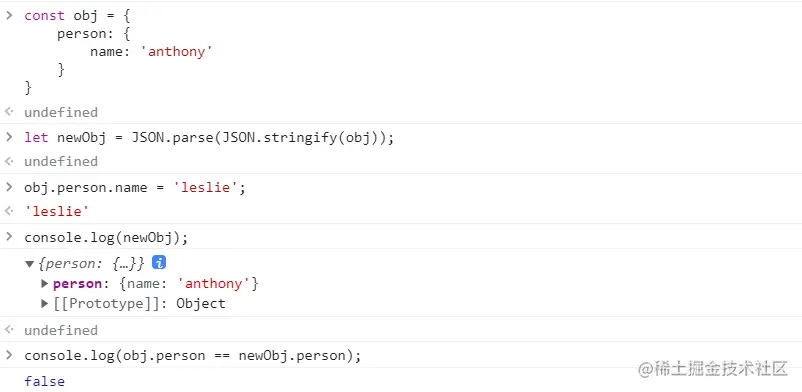Click the bold person key label
The image size is (802, 392).
click(77, 284)
